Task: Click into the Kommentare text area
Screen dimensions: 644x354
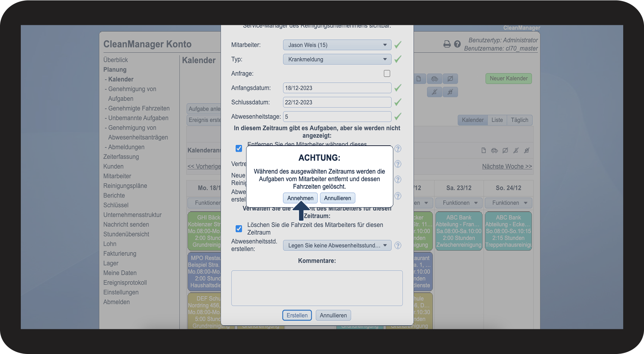Action: [317, 288]
